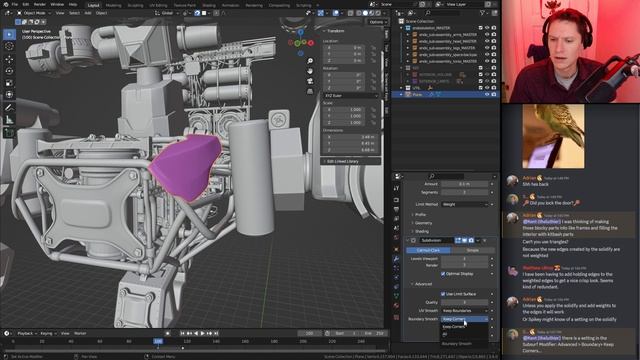This screenshot has height=360, width=640.
Task: Click the Blender logo menu icon
Action: [x=6, y=4]
